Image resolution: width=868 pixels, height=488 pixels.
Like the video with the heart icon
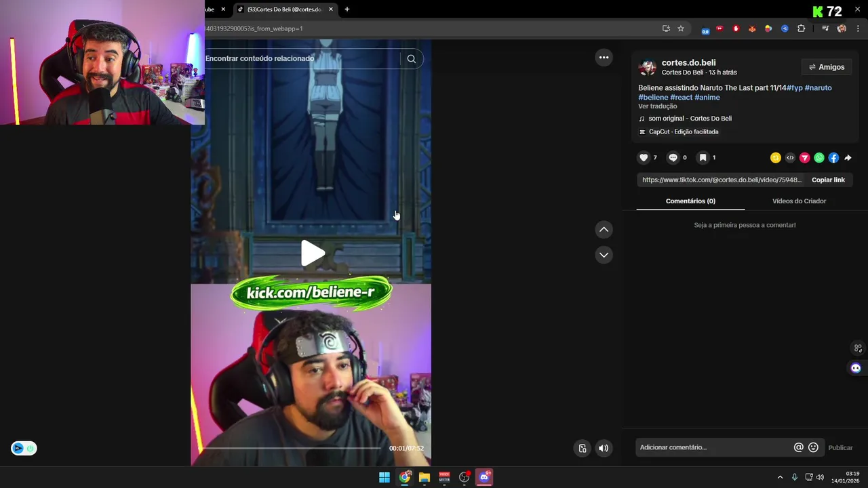pyautogui.click(x=644, y=157)
